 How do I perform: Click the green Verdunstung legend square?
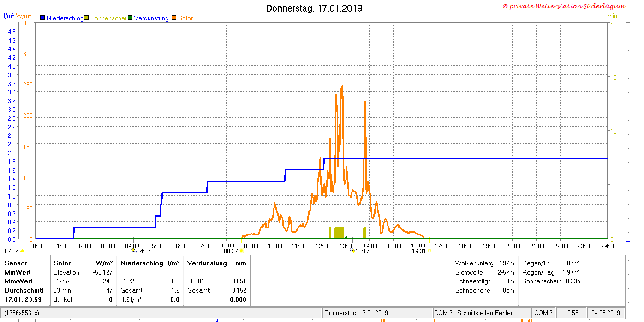(130, 18)
